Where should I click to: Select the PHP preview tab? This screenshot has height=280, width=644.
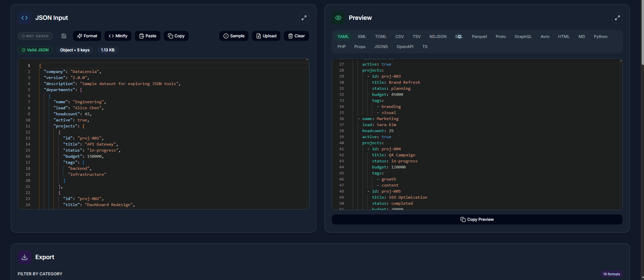(342, 47)
